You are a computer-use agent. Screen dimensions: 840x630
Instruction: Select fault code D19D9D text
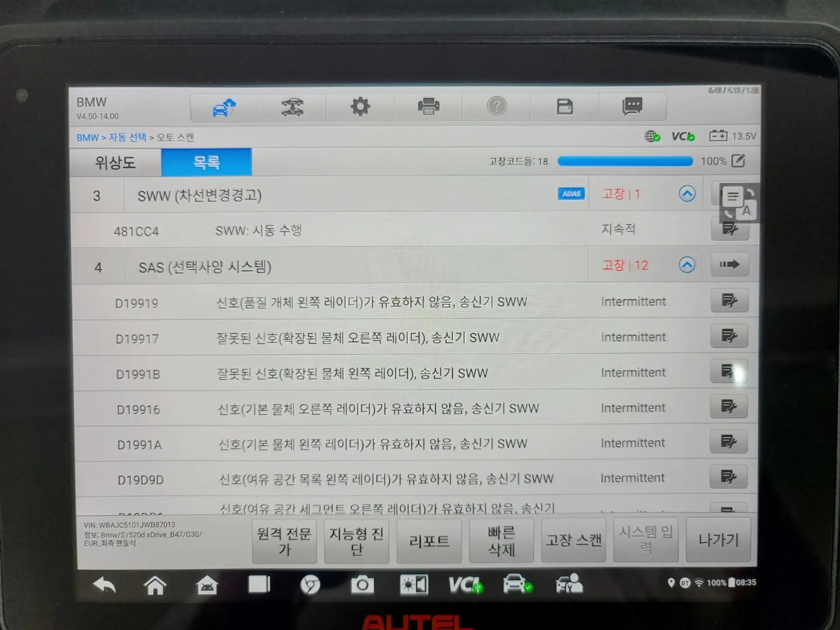point(140,480)
